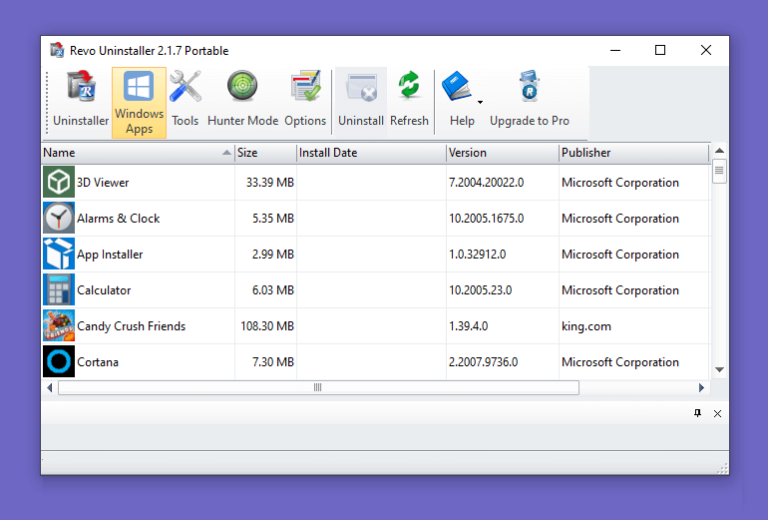Viewport: 768px width, 520px height.
Task: Minimize the Revo Uninstaller window
Action: click(x=616, y=50)
